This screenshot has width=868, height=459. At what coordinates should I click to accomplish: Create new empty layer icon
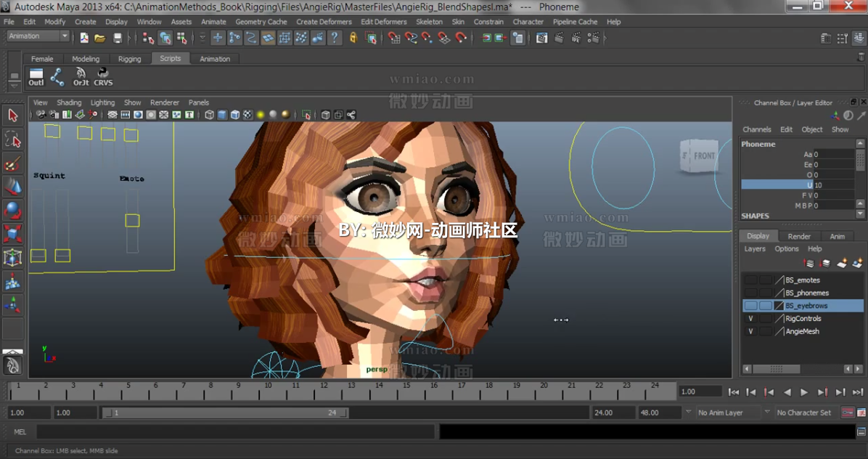(841, 263)
